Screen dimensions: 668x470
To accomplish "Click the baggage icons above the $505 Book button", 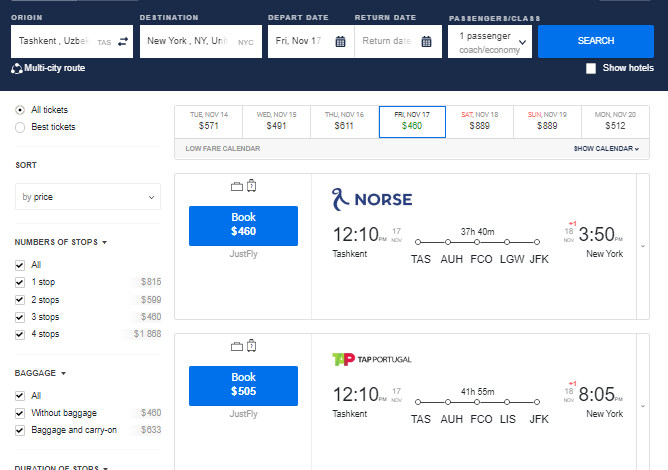I will tap(244, 346).
